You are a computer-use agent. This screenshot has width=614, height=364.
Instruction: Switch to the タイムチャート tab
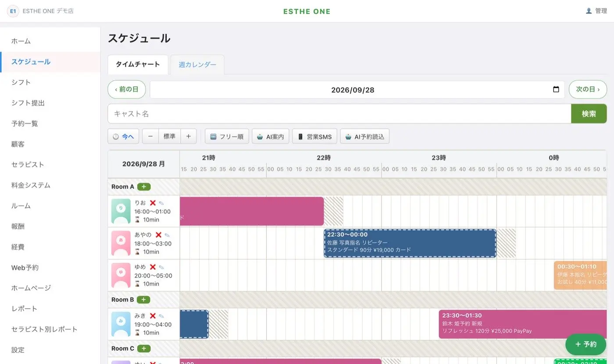138,64
